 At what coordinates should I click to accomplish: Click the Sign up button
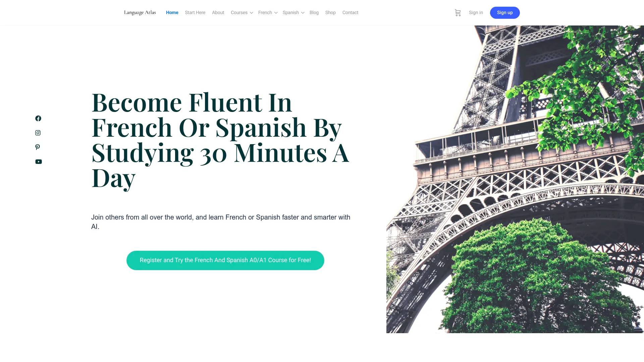pos(505,12)
